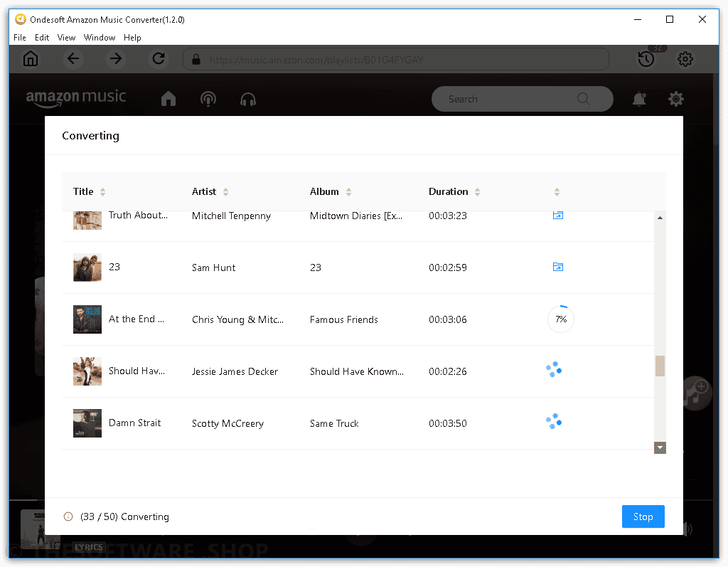728x567 pixels.
Task: Sort the list by Album
Action: [x=348, y=192]
